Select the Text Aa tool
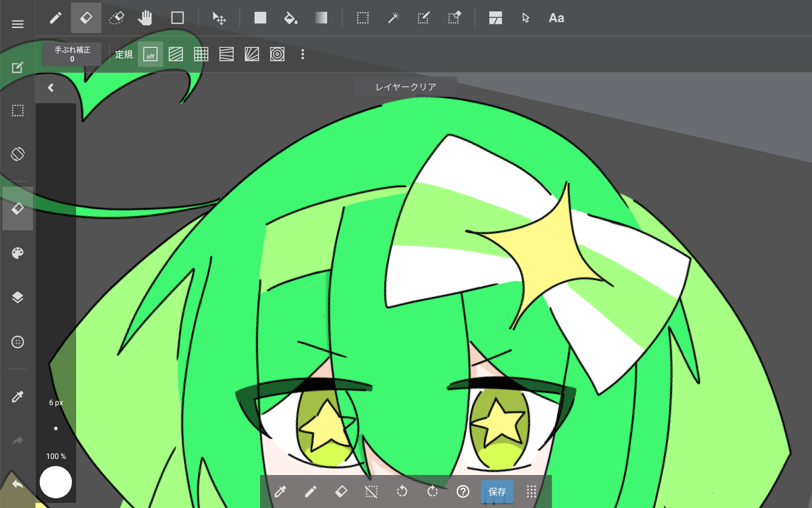Image resolution: width=812 pixels, height=508 pixels. pos(556,18)
